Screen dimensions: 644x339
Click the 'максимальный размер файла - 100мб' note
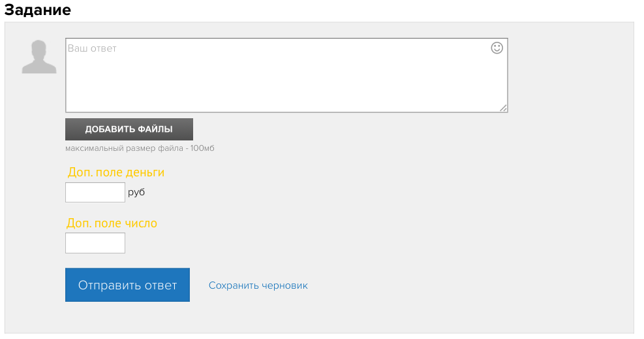coord(140,148)
